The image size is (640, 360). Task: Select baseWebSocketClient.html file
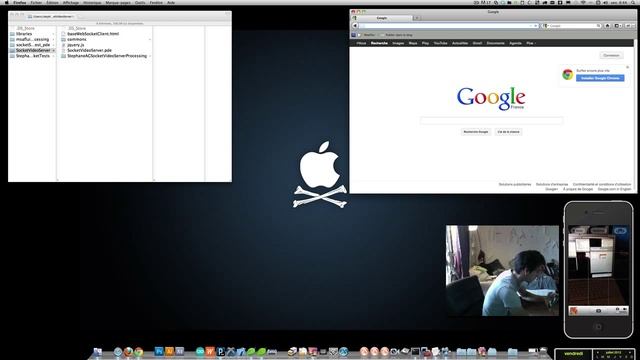point(93,34)
